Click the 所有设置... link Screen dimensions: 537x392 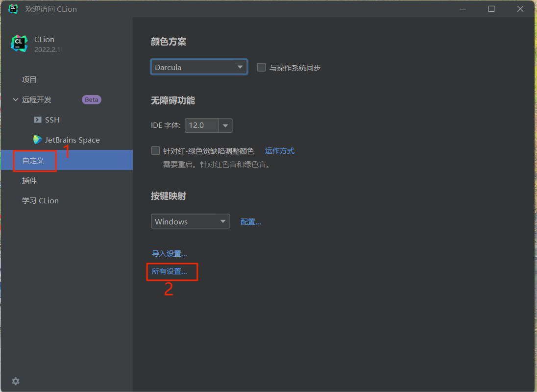click(170, 271)
